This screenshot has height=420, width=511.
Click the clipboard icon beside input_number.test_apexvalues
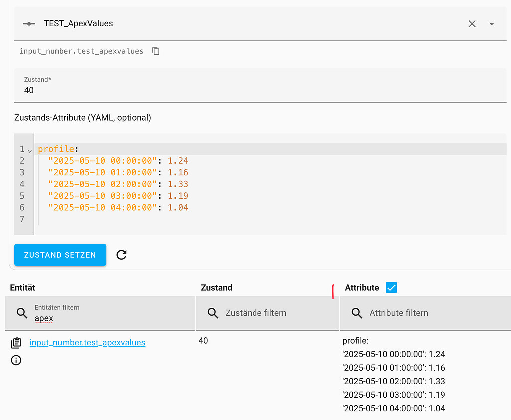(16, 343)
